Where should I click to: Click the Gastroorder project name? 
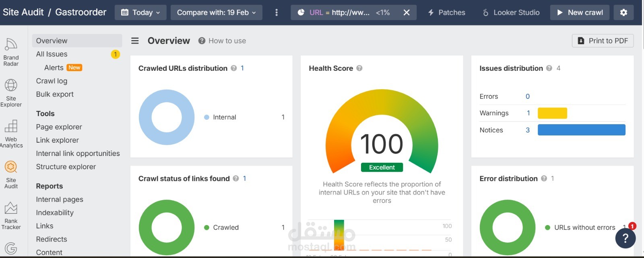[80, 12]
